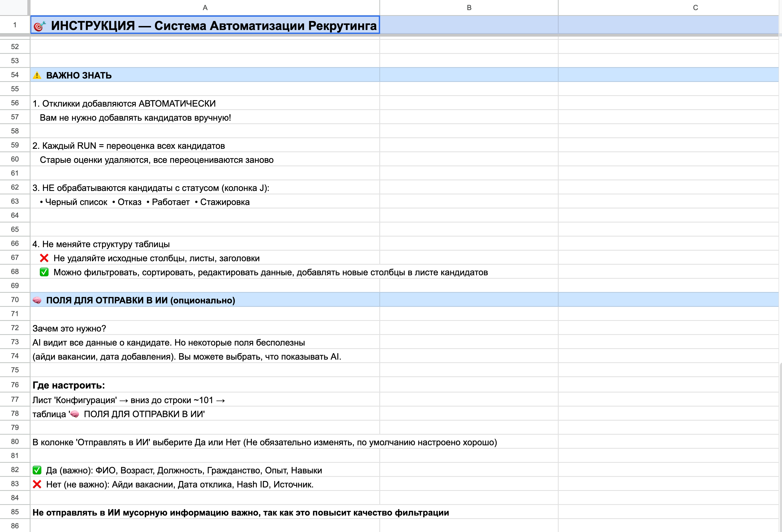Click the select-all corner box above row 1
The height and width of the screenshot is (532, 782).
pyautogui.click(x=14, y=7)
